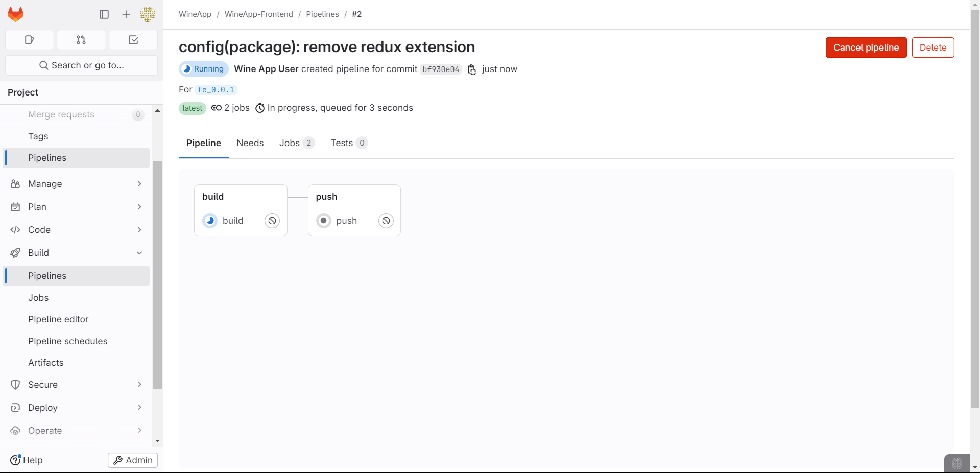
Task: Open the user avatar menu
Action: click(x=148, y=14)
